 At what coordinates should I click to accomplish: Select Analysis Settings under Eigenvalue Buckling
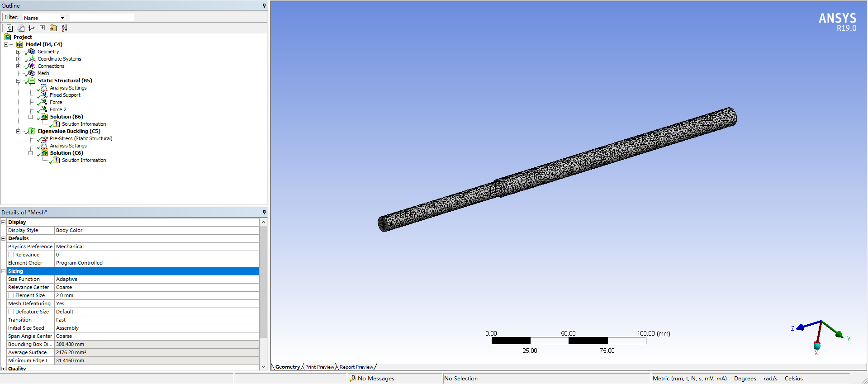68,146
